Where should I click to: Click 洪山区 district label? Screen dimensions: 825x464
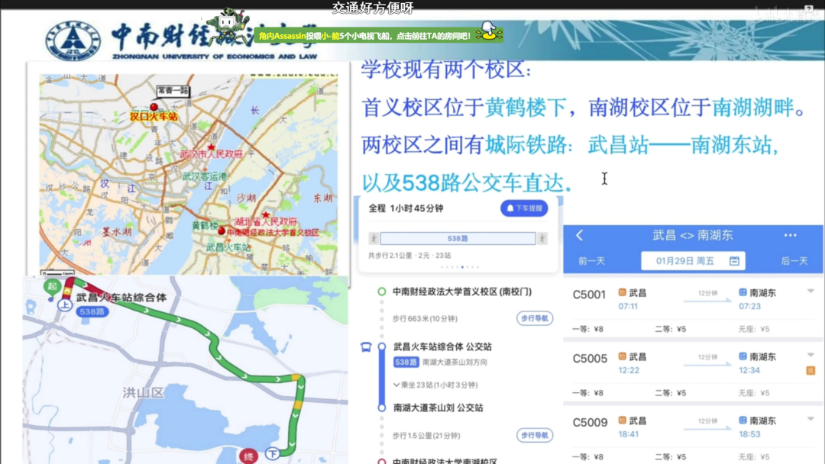point(143,392)
